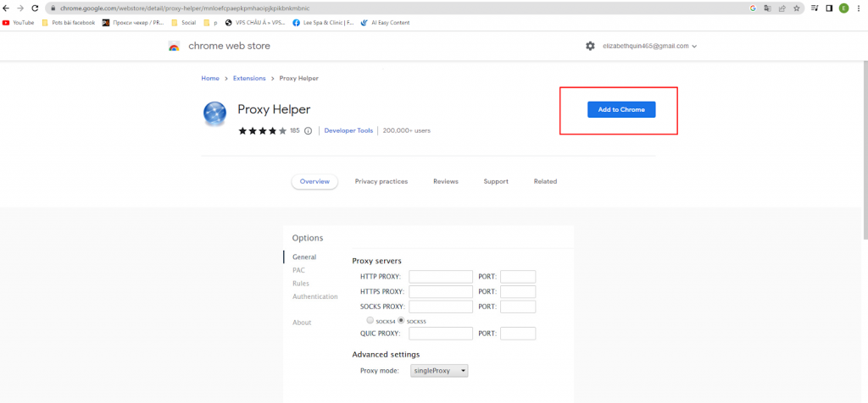Click the browser address bar URL
The height and width of the screenshot is (403, 868).
185,8
